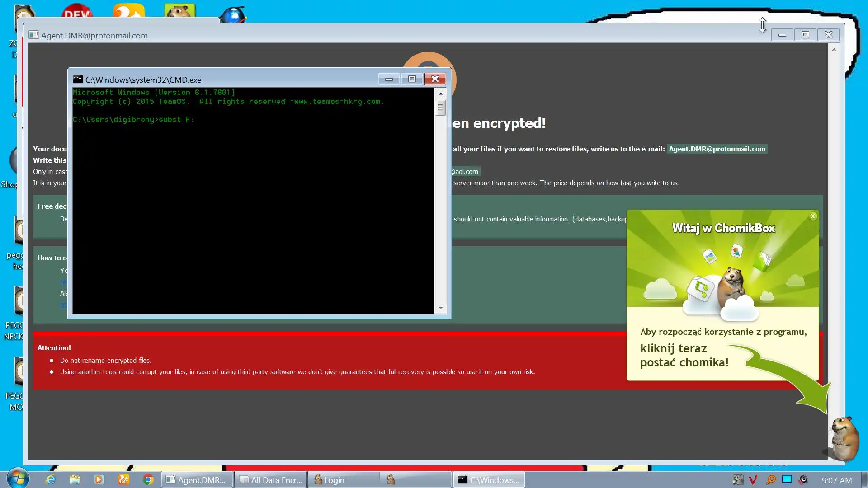Launch Google Chrome from taskbar
868x488 pixels.
click(148, 480)
